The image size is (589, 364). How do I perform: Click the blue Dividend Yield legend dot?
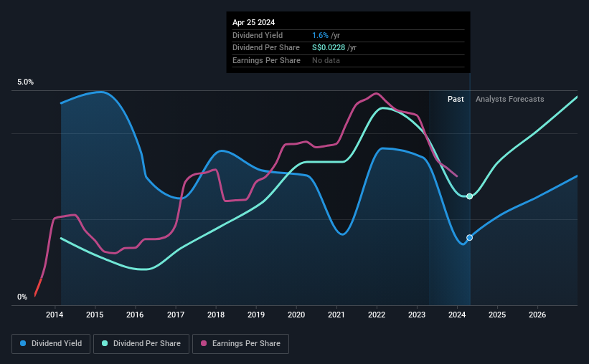coord(23,343)
